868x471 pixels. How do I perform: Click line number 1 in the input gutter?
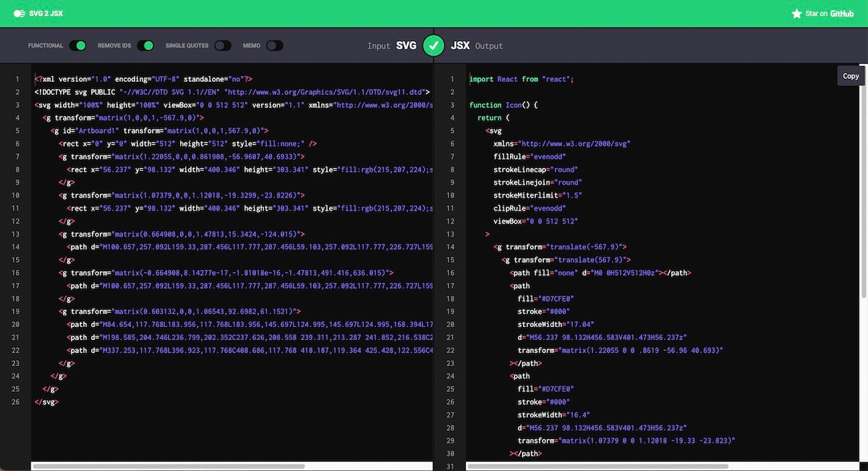pos(17,79)
